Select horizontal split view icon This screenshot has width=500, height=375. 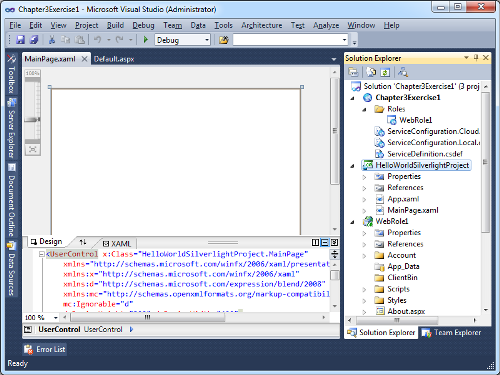pos(325,243)
